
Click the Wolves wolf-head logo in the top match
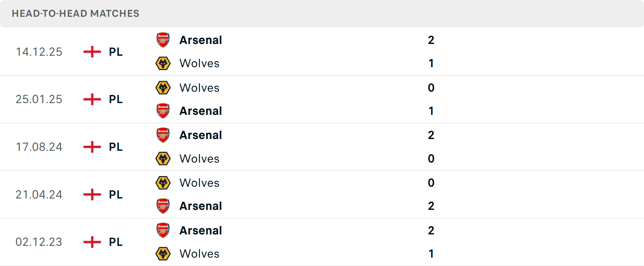tap(163, 63)
